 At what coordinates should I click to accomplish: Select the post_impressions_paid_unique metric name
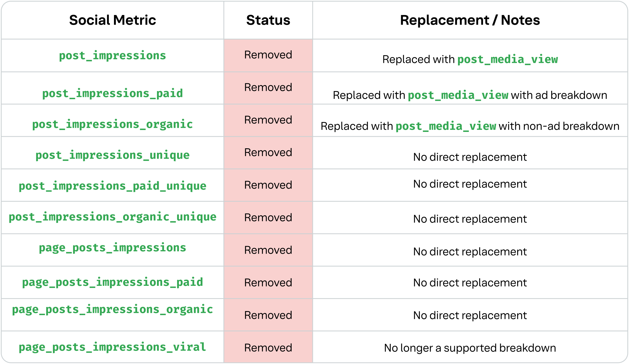point(112,186)
